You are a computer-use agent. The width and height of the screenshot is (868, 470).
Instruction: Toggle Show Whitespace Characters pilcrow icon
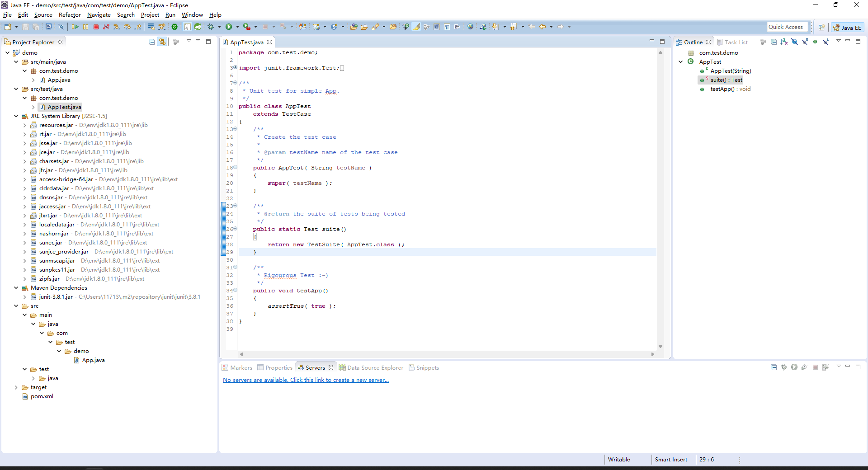click(447, 27)
